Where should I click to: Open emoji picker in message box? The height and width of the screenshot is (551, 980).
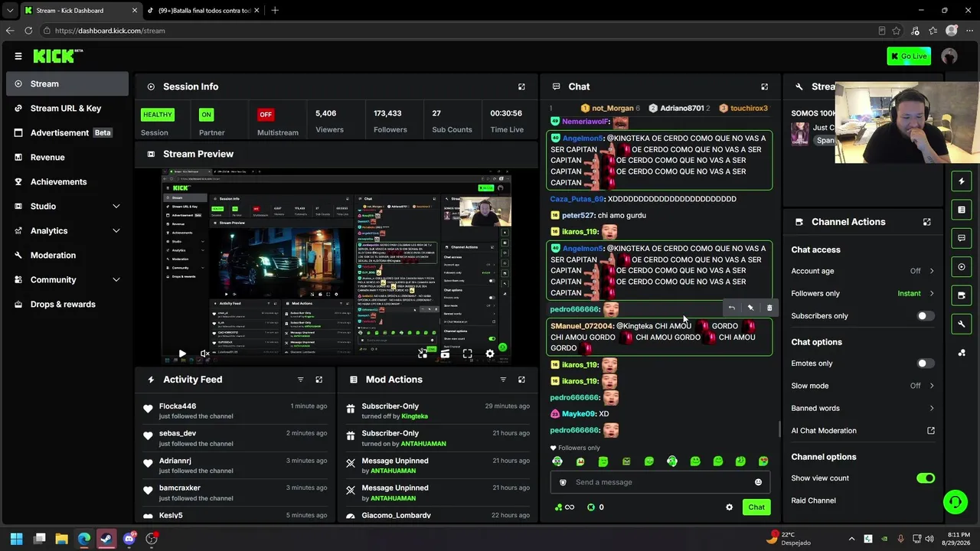click(758, 482)
